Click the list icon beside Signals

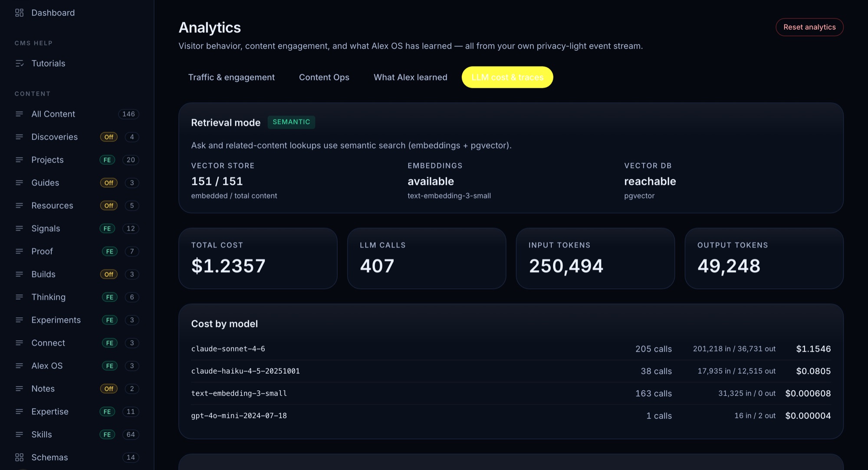coord(19,229)
